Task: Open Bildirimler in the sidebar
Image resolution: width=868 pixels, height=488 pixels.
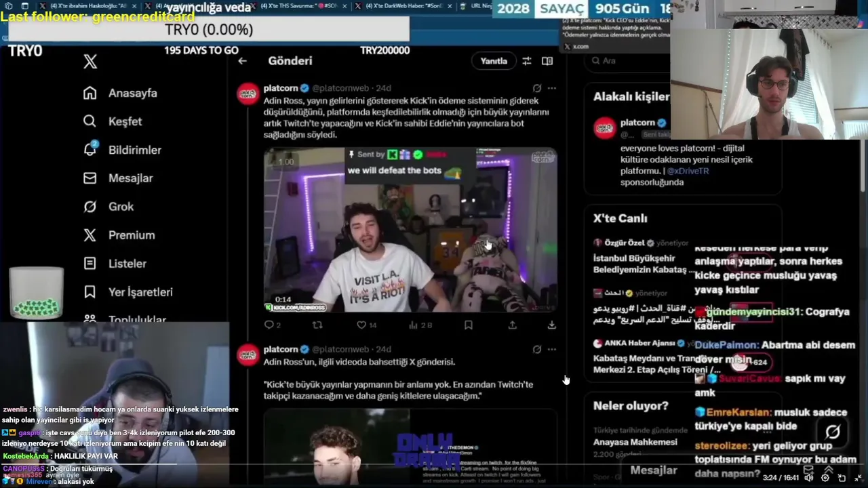Action: point(135,150)
